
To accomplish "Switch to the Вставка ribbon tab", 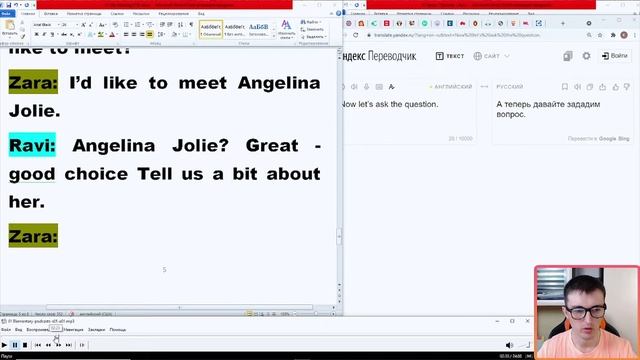I will (51, 13).
